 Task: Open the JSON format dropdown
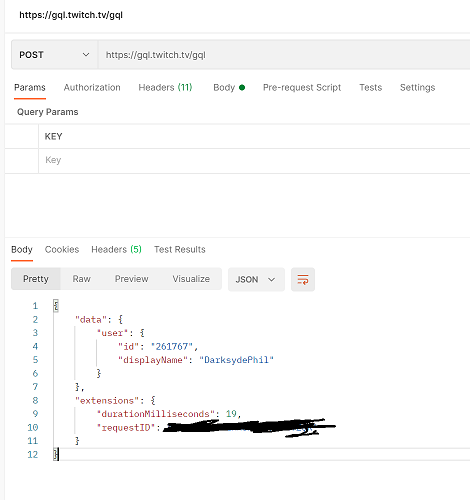tap(256, 279)
